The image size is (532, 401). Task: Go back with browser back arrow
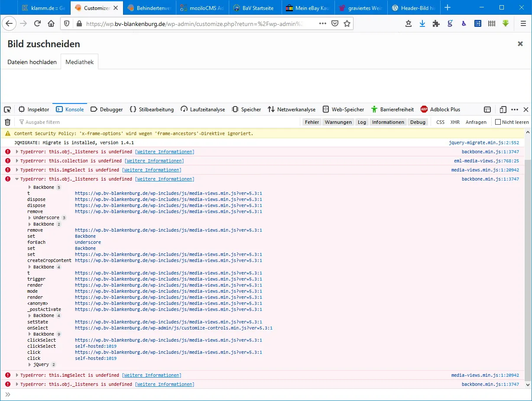click(10, 23)
